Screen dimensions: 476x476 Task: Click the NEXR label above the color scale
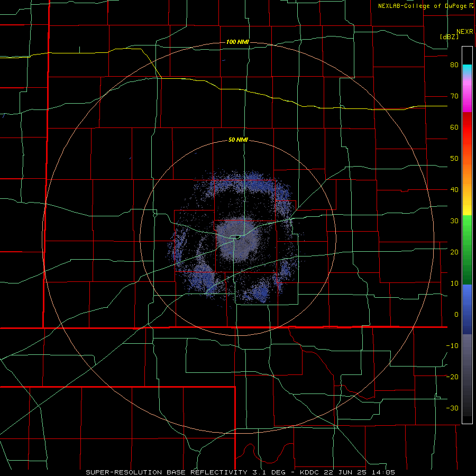[465, 32]
